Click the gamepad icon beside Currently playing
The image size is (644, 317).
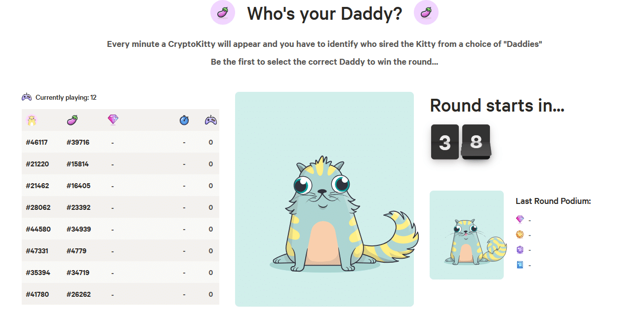click(x=27, y=97)
